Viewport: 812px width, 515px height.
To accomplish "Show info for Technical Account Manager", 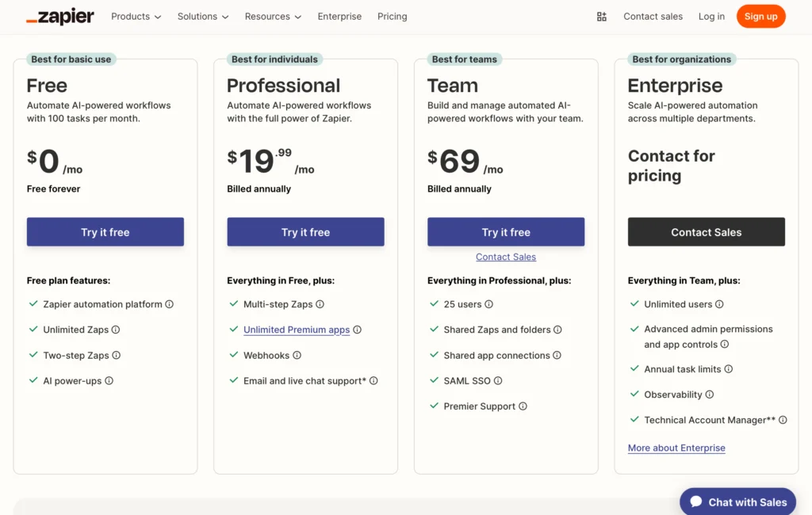I will pyautogui.click(x=783, y=420).
